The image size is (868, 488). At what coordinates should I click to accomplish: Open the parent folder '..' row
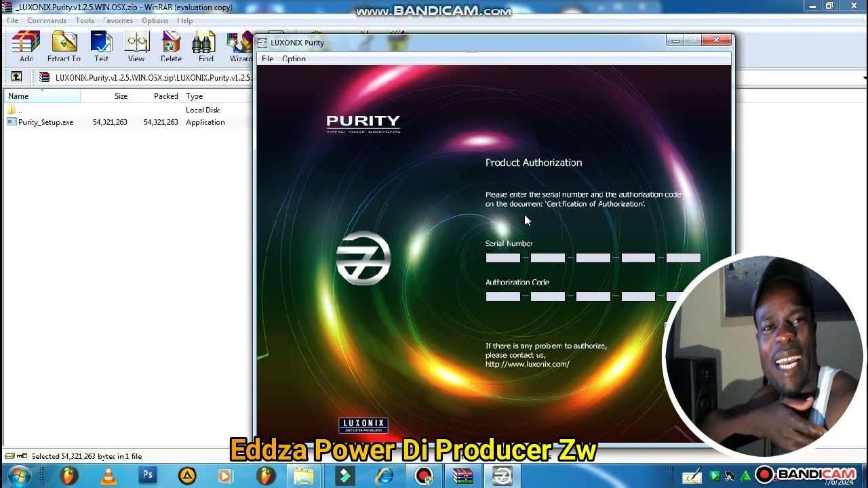coord(127,110)
